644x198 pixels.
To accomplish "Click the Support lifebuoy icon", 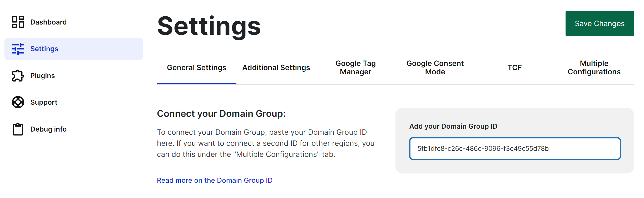I will click(18, 102).
